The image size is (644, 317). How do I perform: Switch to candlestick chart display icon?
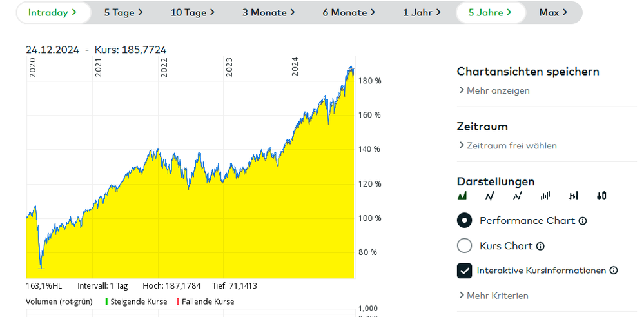601,196
